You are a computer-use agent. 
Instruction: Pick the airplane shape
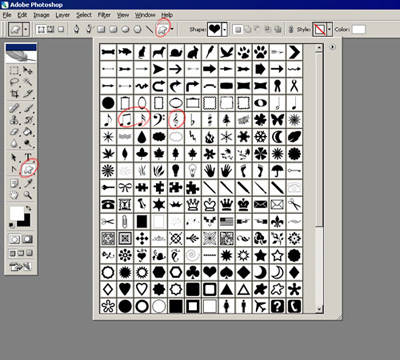260,306
